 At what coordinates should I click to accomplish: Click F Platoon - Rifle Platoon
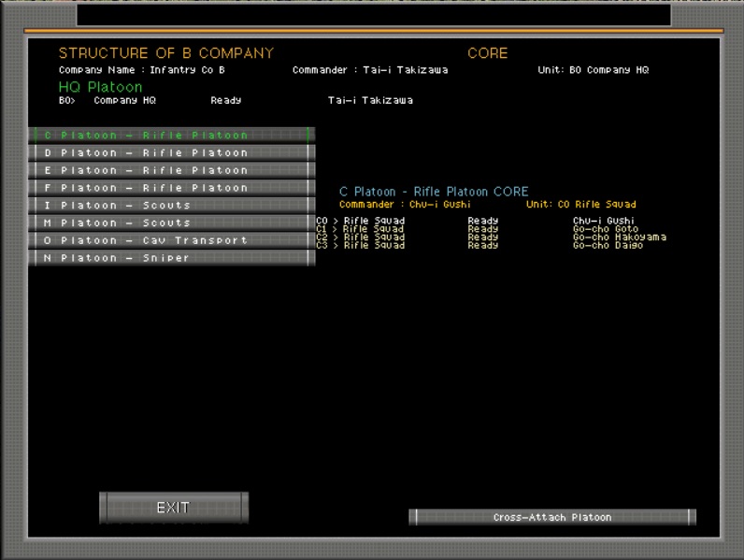click(171, 188)
